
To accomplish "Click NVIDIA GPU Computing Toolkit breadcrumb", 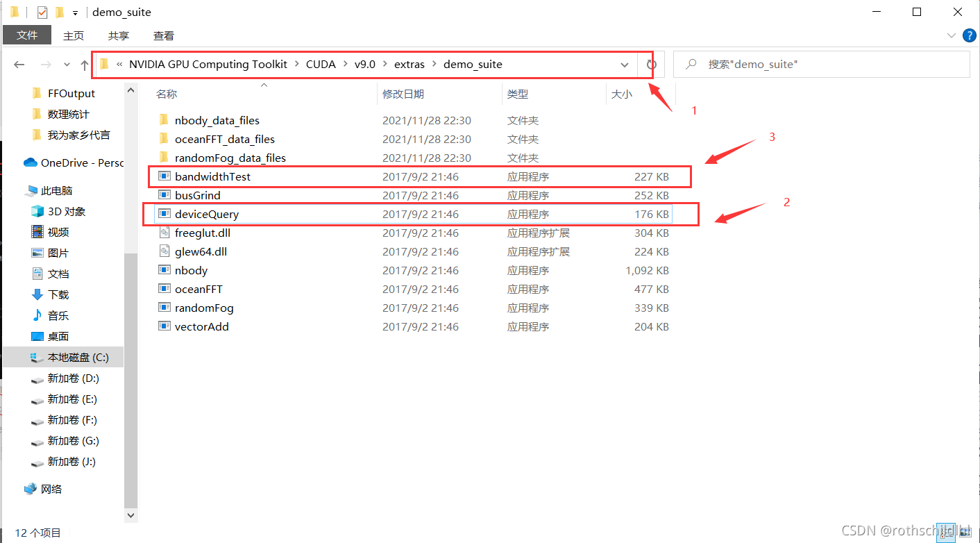I will click(x=208, y=64).
